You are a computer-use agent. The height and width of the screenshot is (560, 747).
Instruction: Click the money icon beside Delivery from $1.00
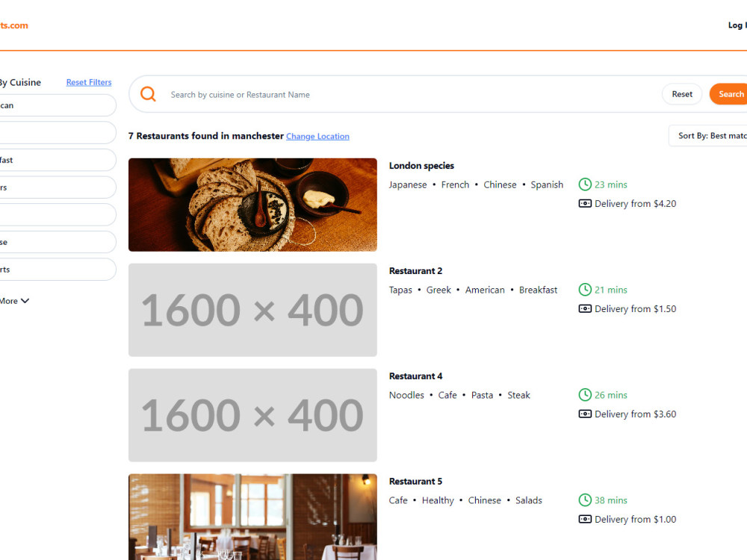(585, 519)
